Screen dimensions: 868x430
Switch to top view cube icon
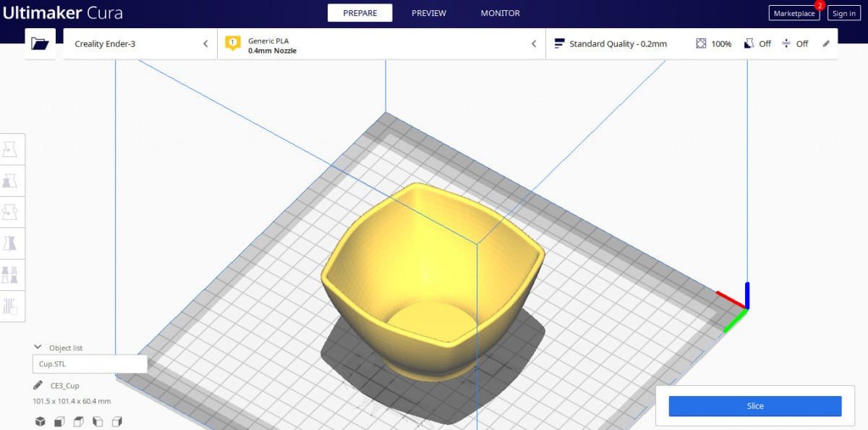[79, 421]
